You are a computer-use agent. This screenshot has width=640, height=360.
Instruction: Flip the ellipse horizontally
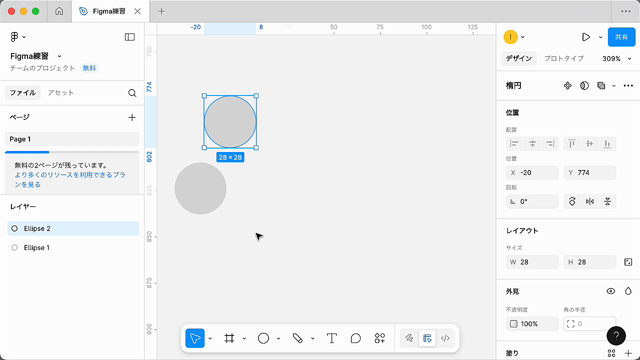coord(590,202)
